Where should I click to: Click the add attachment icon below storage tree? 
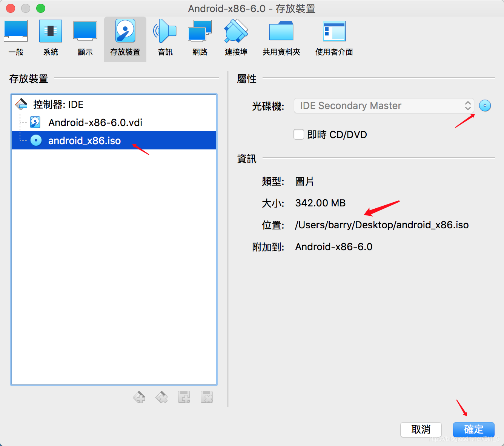coord(184,397)
